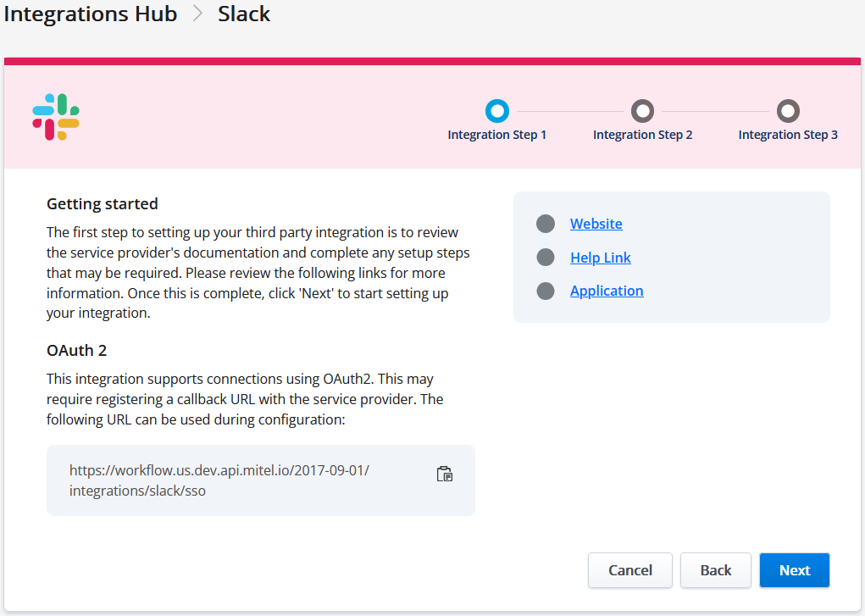Return to Integrations Hub via breadcrumb
Screen dimensions: 865x616
[x=91, y=14]
